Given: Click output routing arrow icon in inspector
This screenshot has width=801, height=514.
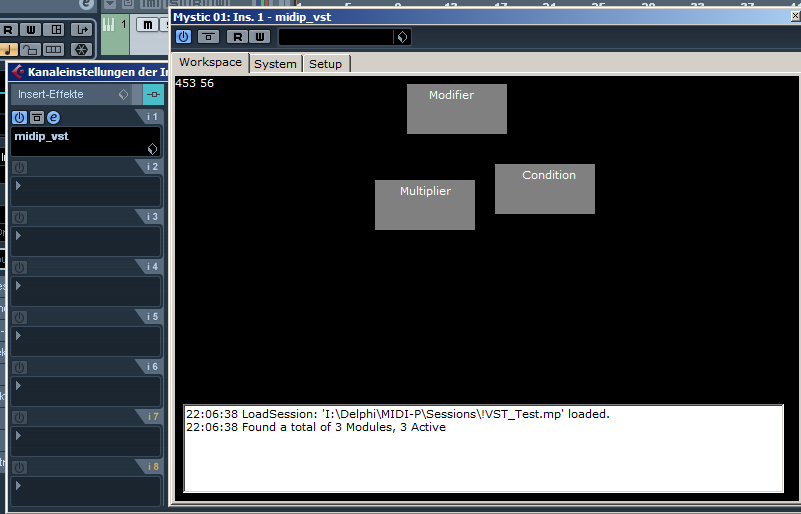Looking at the screenshot, I should tap(82, 30).
